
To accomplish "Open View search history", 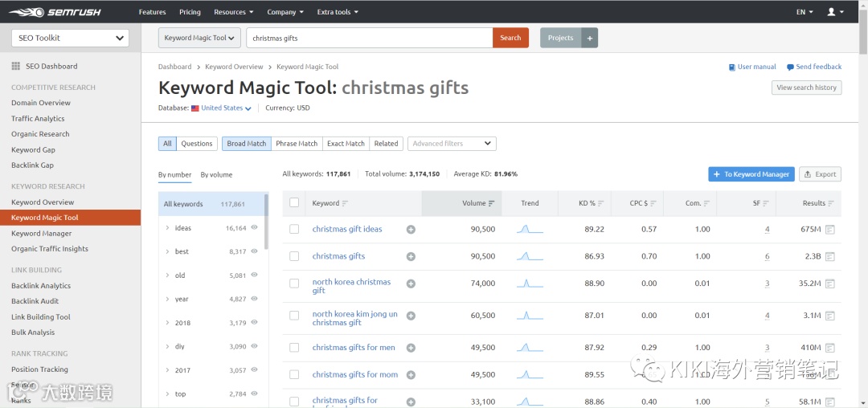I will point(807,88).
